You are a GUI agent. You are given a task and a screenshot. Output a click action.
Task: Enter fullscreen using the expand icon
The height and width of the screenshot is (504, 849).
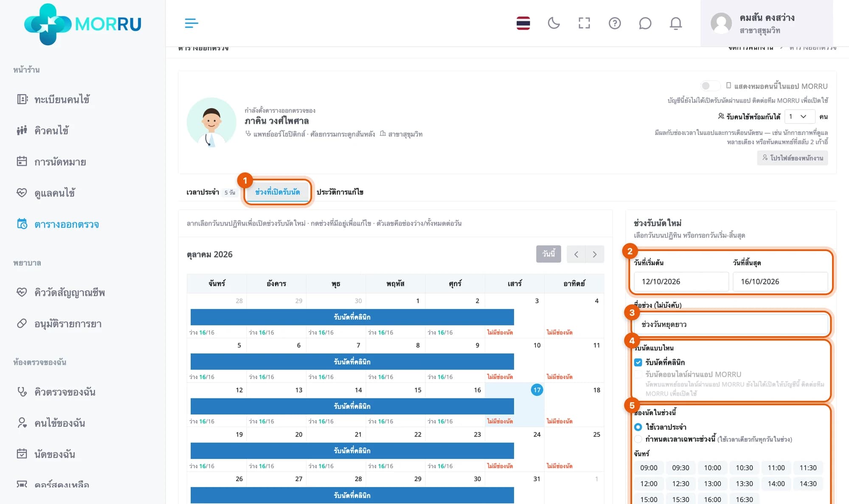pyautogui.click(x=584, y=23)
